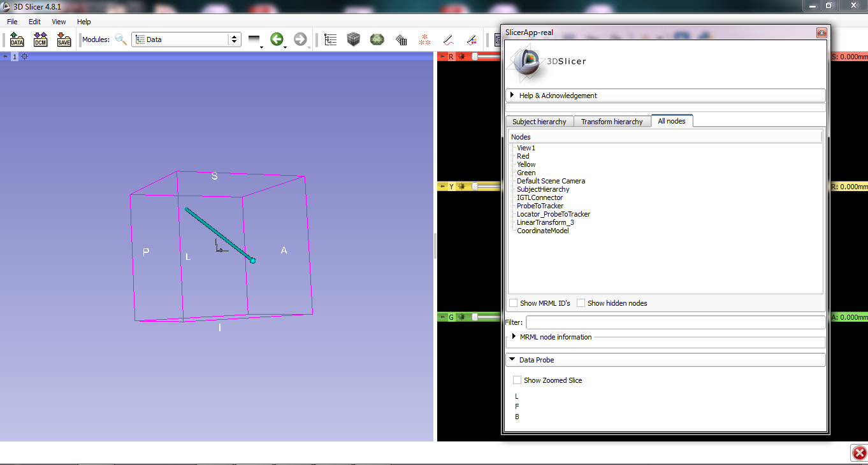The image size is (868, 465).
Task: Check the Show hidden nodes option
Action: point(581,303)
